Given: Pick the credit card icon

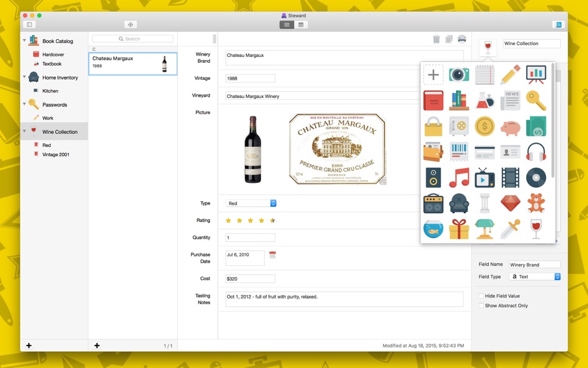Looking at the screenshot, I should pos(485,152).
